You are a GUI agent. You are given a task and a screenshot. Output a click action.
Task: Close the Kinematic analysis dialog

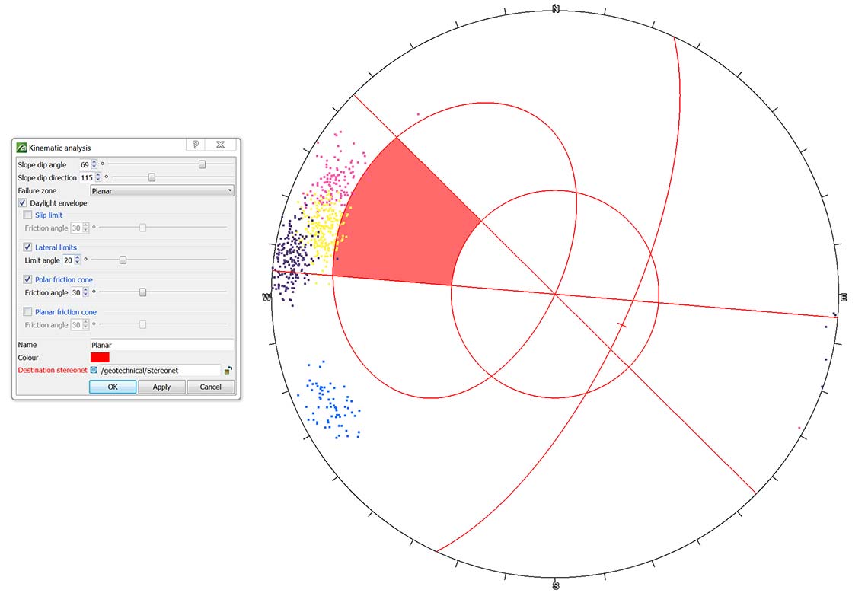(x=220, y=145)
